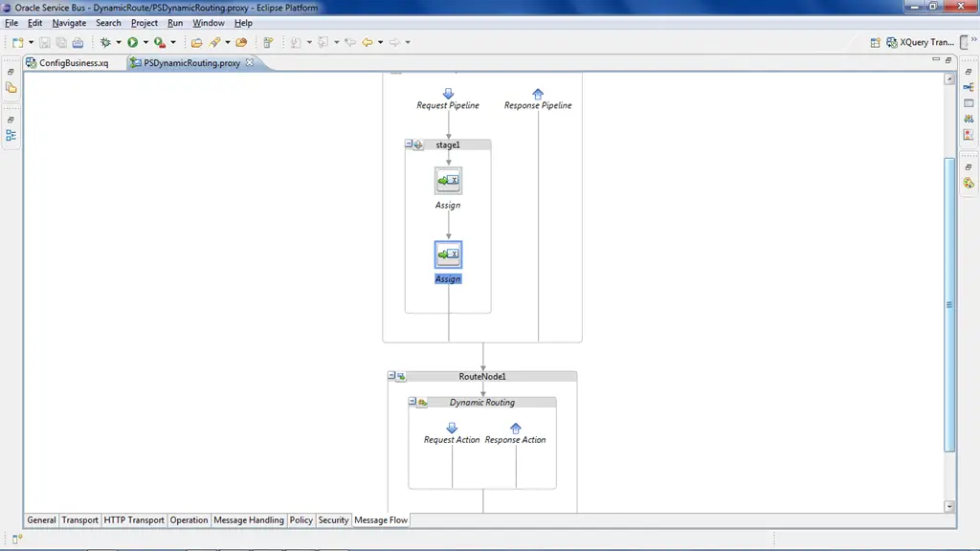Click the Next Annotation toolbar icon
The image size is (980, 551).
point(296,42)
